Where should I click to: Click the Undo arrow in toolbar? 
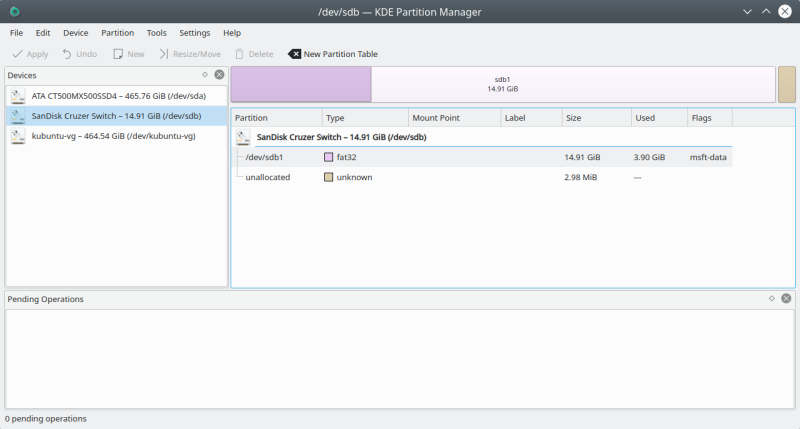pos(67,54)
